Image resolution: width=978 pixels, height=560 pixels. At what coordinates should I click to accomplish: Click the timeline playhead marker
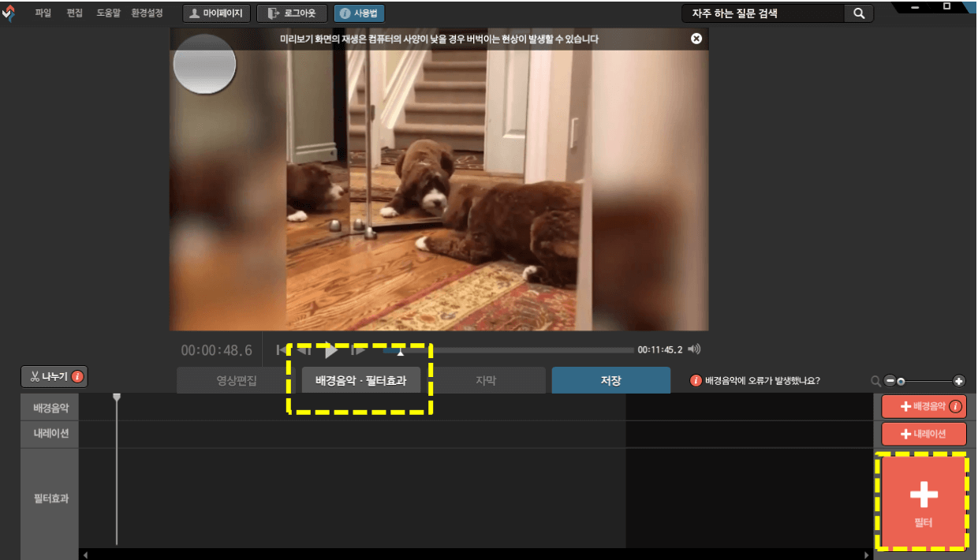[117, 398]
